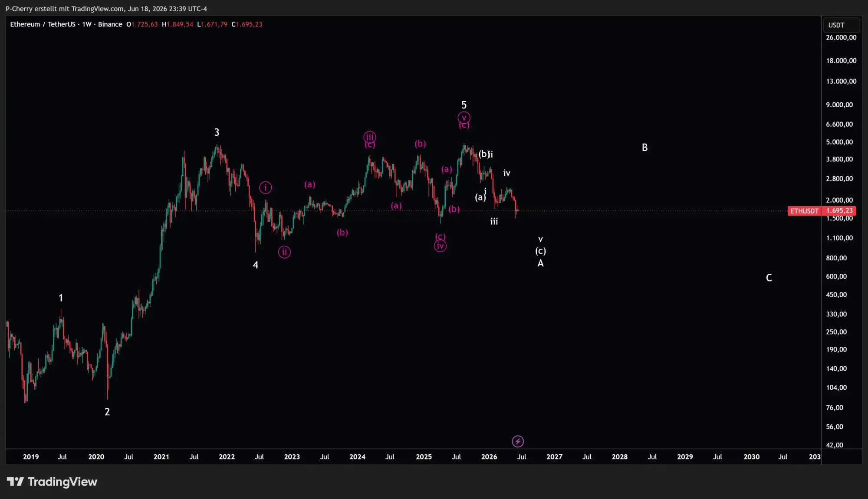
Task: Select the projected wave B label
Action: [x=644, y=148]
